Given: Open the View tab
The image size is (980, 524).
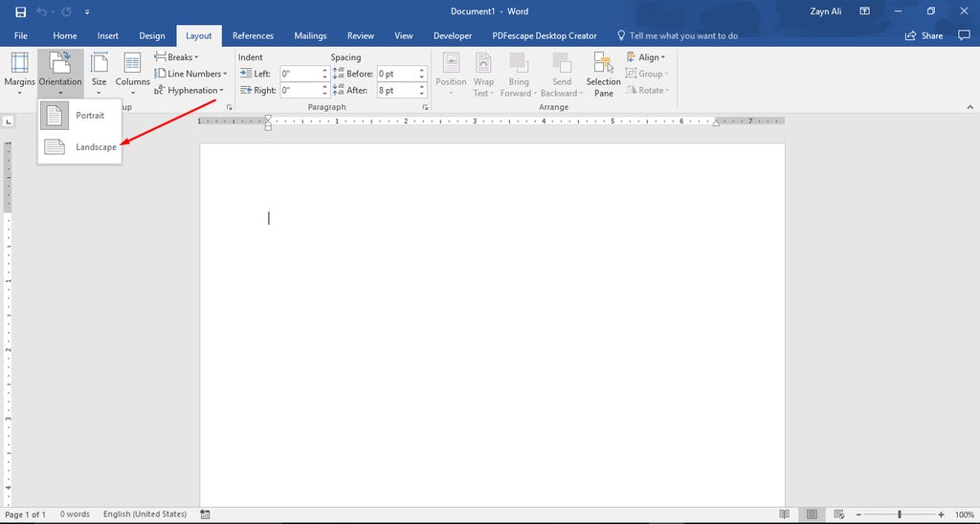Looking at the screenshot, I should [x=404, y=35].
